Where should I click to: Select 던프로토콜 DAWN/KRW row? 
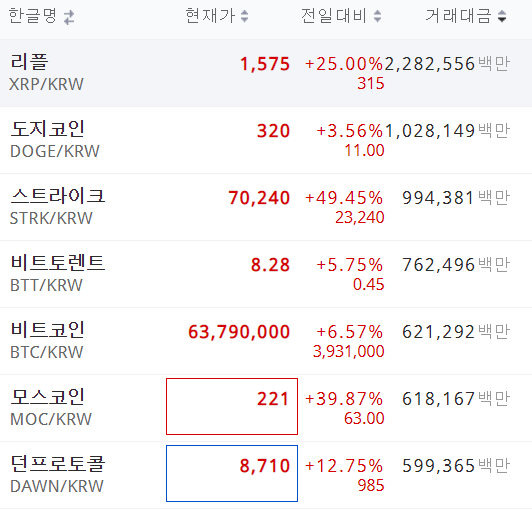click(266, 475)
